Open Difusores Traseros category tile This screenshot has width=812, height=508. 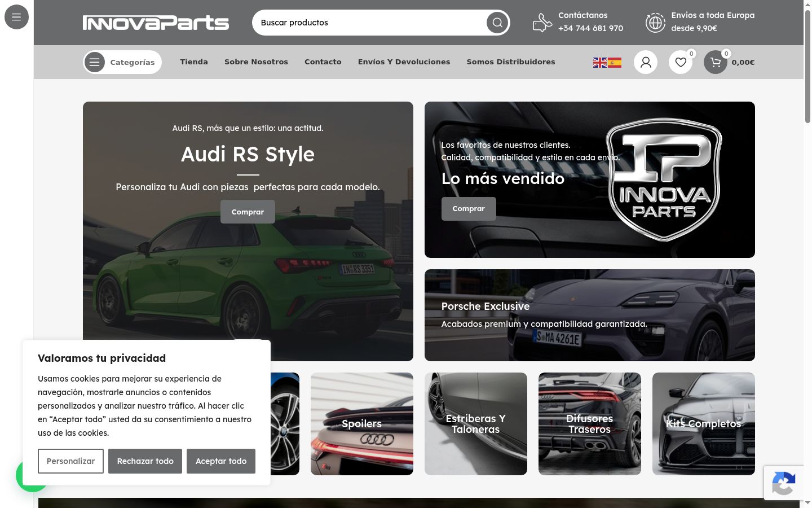(x=590, y=424)
